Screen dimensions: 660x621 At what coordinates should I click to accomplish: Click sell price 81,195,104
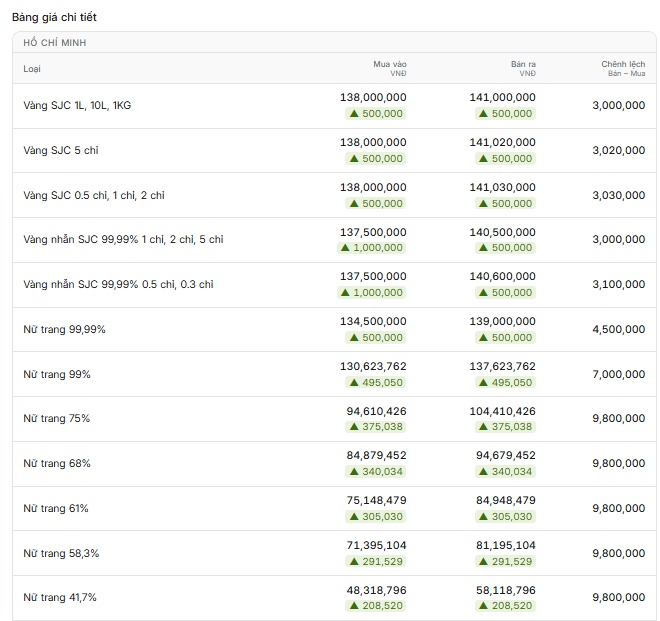[506, 546]
